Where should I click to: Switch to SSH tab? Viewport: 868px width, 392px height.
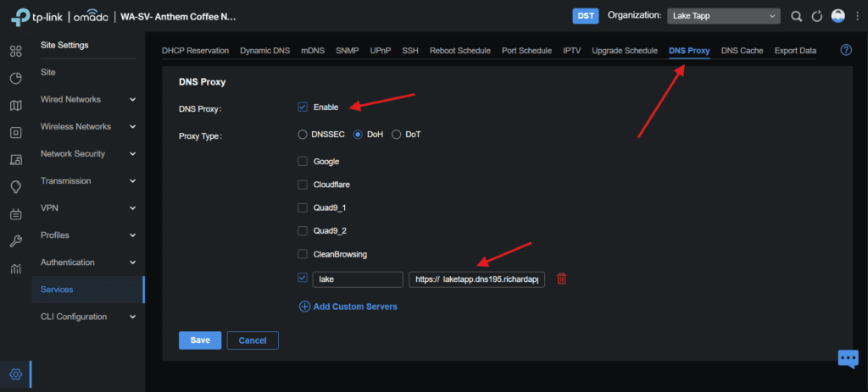(410, 50)
